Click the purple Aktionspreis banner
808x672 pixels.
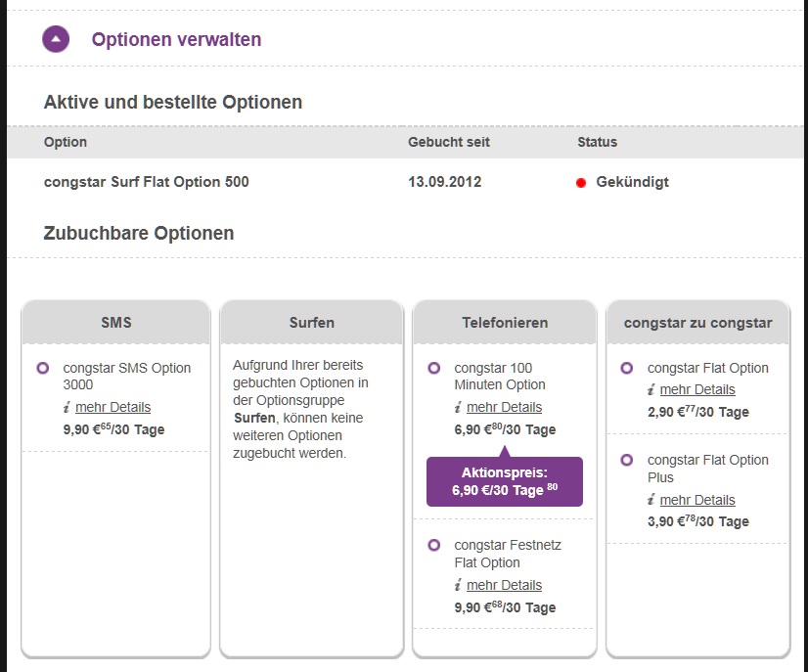504,481
